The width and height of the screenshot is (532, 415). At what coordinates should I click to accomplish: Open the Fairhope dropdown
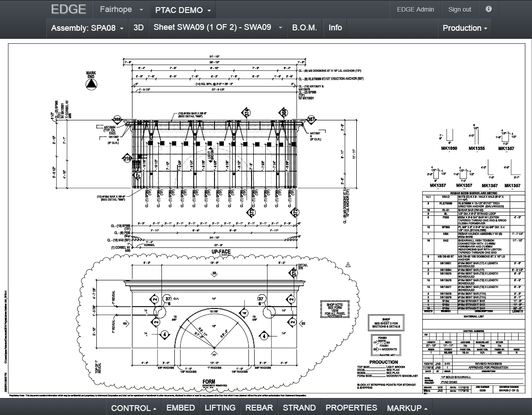click(121, 9)
